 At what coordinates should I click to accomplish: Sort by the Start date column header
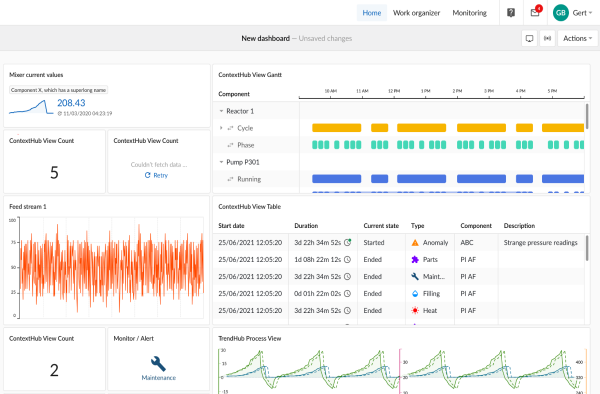(x=231, y=226)
